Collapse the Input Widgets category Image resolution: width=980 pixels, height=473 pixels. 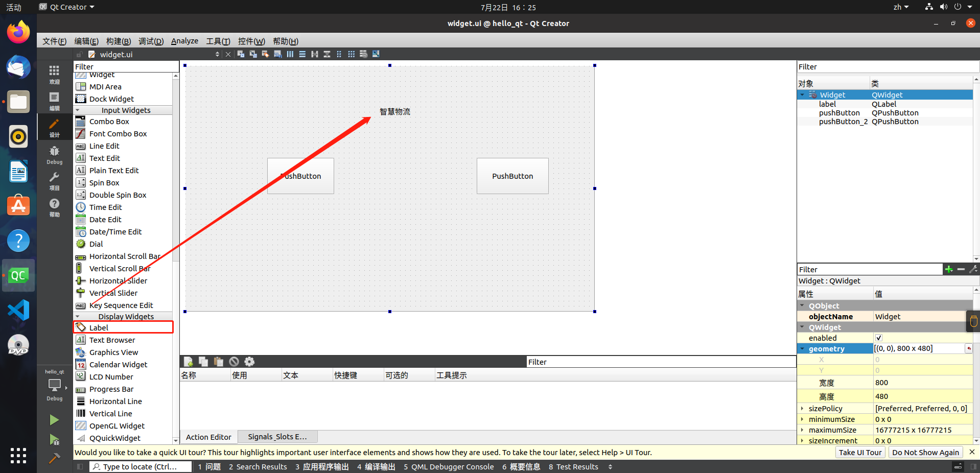78,110
